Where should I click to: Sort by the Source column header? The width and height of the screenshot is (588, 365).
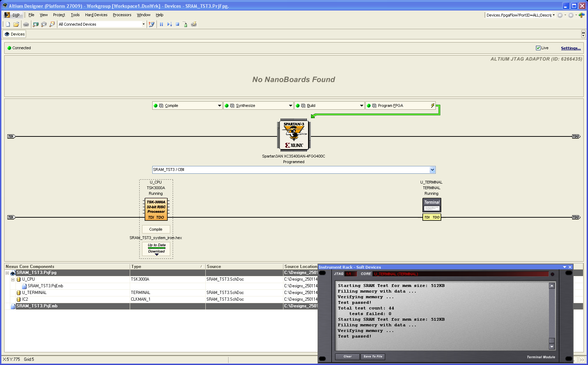pyautogui.click(x=244, y=267)
